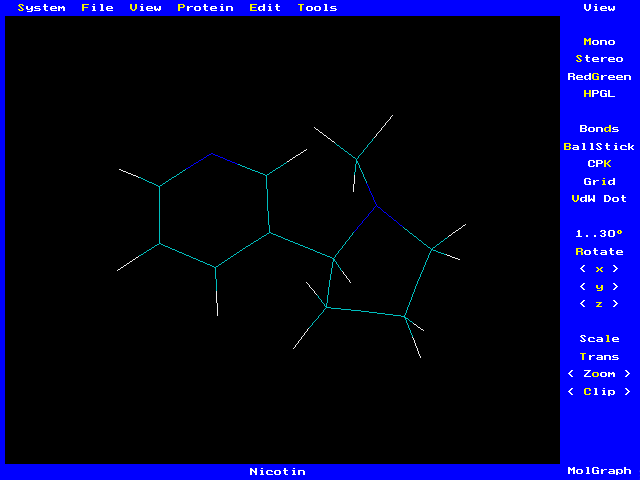The width and height of the screenshot is (640, 480).
Task: Switch to BallStick rendering
Action: 599,147
